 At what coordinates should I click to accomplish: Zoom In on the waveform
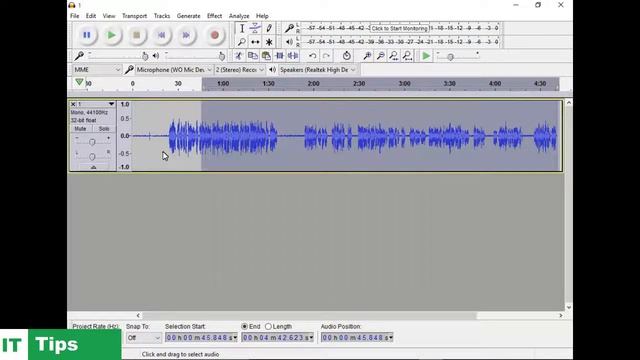point(367,56)
